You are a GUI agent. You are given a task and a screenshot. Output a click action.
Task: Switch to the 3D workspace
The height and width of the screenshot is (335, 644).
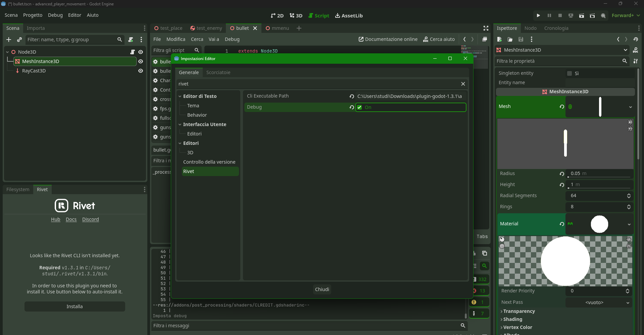click(296, 15)
